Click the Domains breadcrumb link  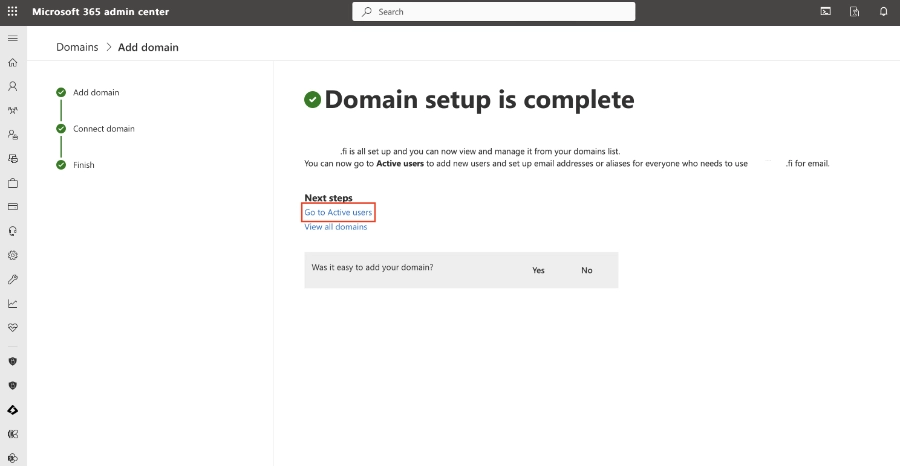pyautogui.click(x=77, y=47)
